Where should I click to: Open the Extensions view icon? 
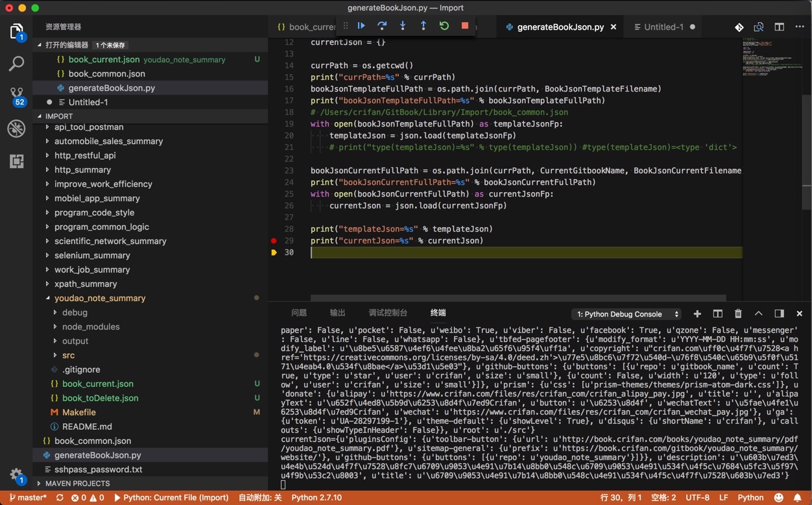[16, 162]
